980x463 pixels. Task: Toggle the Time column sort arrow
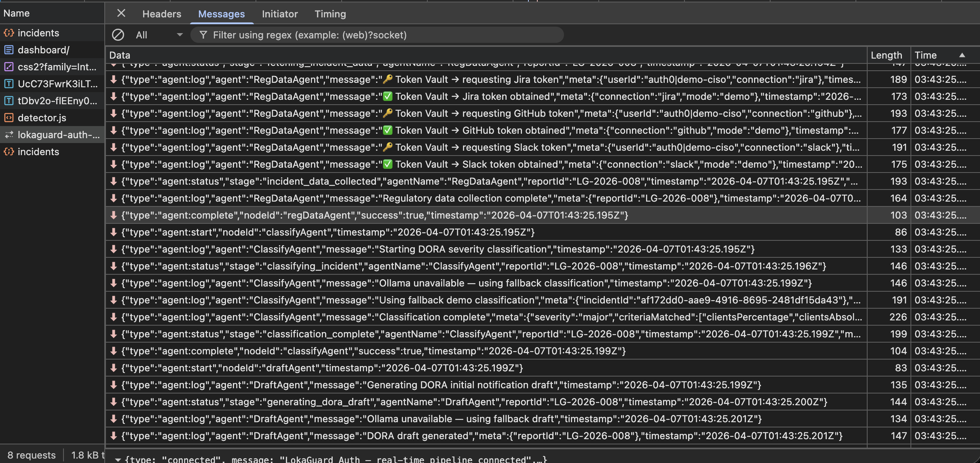coord(962,55)
